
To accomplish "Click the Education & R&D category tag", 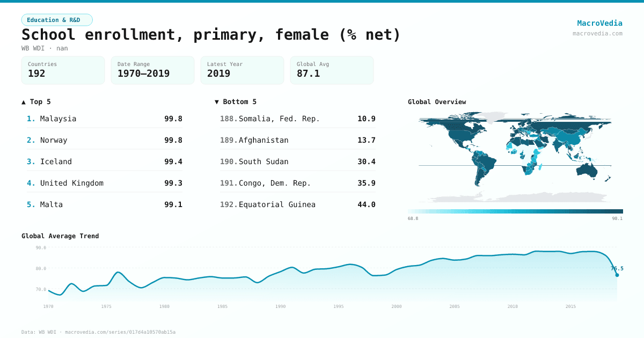I will coord(57,20).
